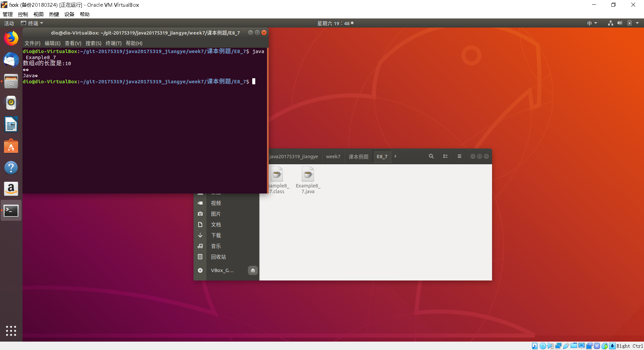
Task: Open Firefox from the Ubuntu dock
Action: (x=11, y=38)
